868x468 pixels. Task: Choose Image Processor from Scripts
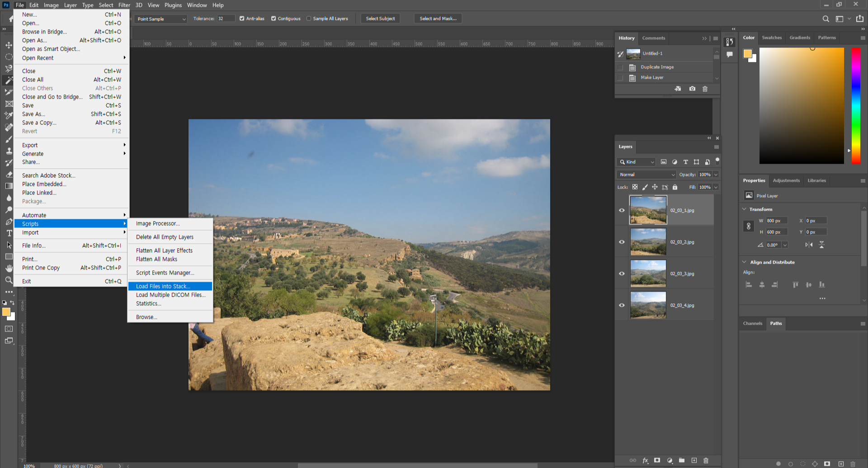170,223
